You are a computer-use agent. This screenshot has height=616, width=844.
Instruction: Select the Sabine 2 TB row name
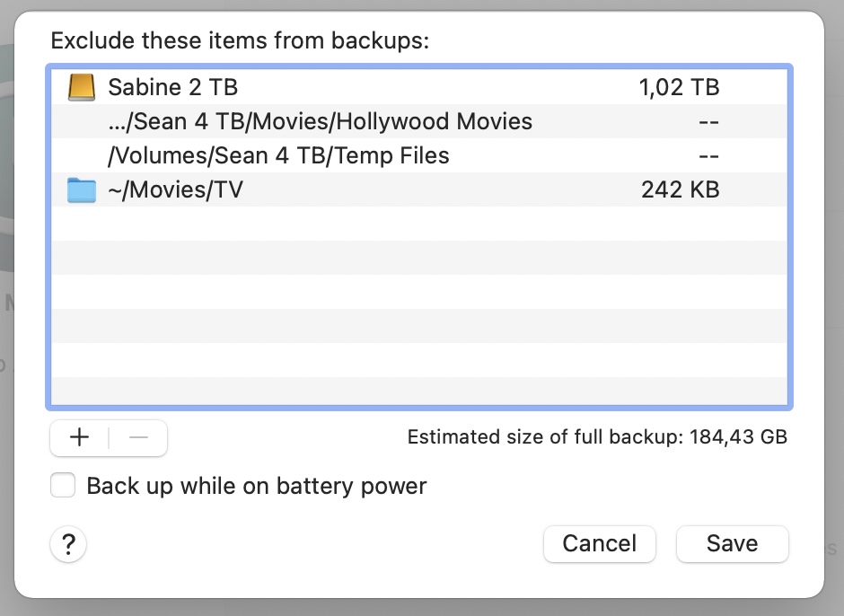172,87
